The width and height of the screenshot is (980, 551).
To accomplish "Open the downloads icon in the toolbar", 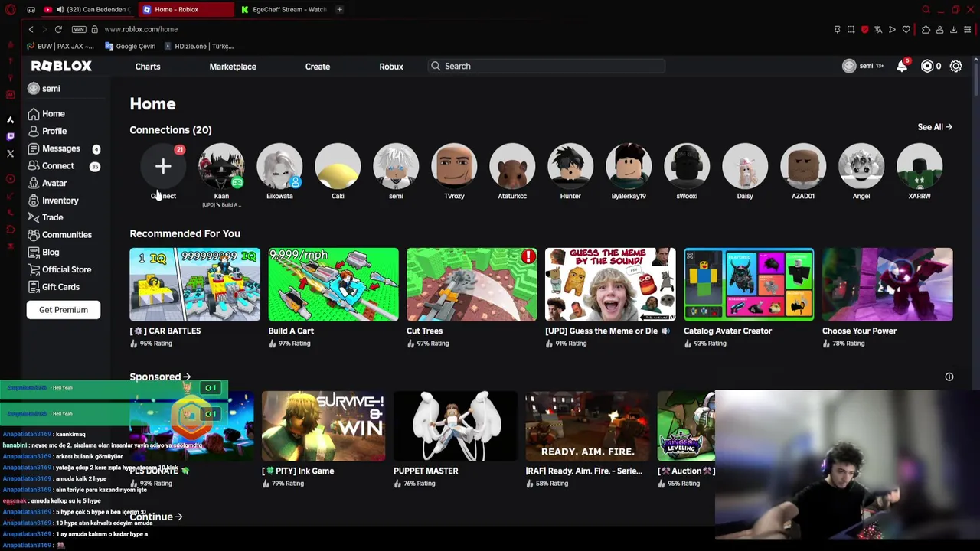I will tap(953, 29).
